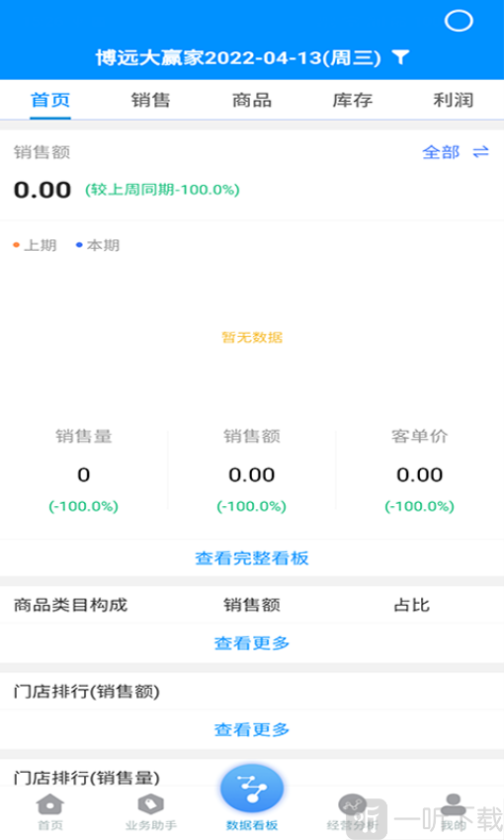
Task: Open the 全部 scope selector
Action: tap(441, 152)
